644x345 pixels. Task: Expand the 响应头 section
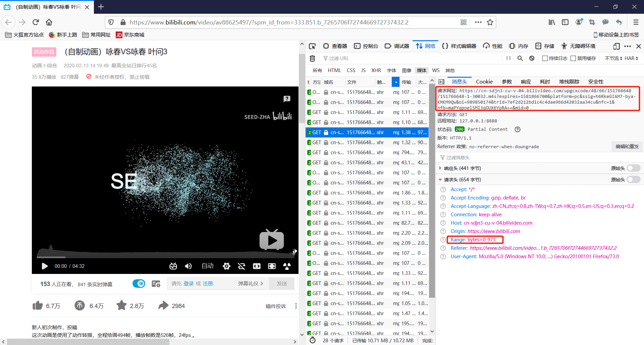click(440, 168)
